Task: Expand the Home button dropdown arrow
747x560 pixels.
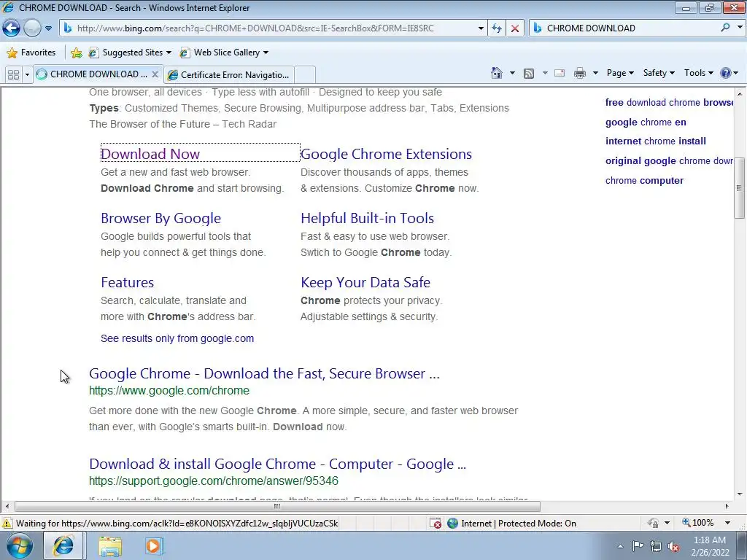Action: (512, 73)
